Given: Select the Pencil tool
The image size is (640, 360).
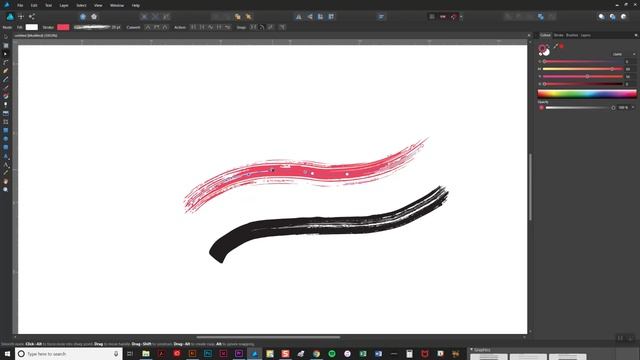Looking at the screenshot, I should pos(5,79).
